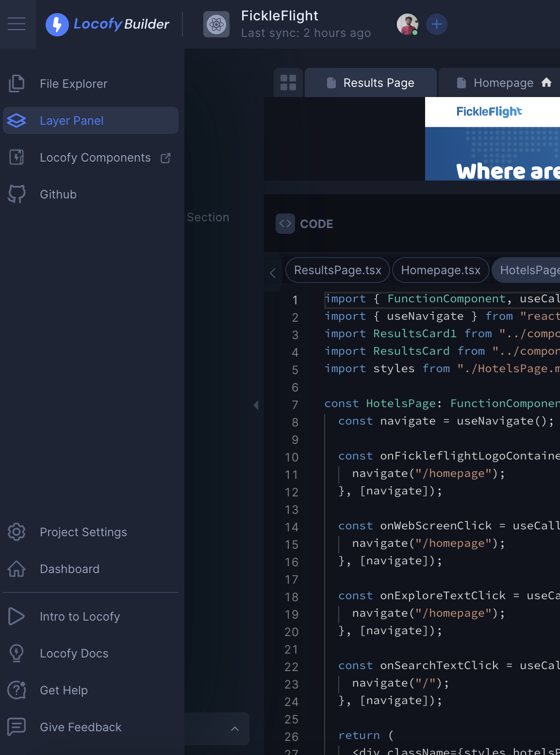Open the Github sidebar item
The width and height of the screenshot is (560, 755).
coord(58,195)
